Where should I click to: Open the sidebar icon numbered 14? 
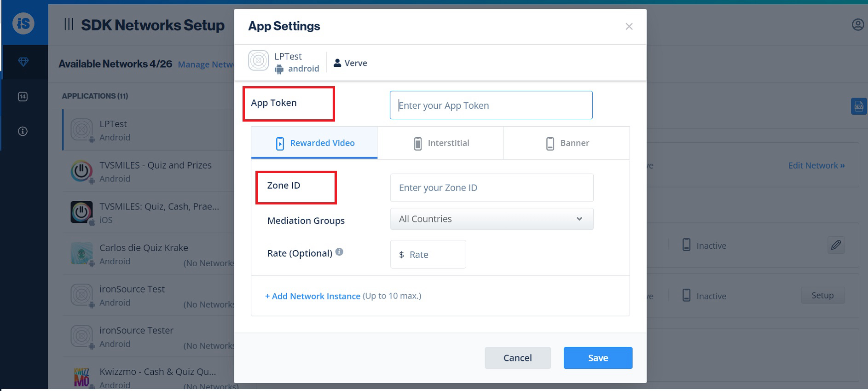coord(23,96)
